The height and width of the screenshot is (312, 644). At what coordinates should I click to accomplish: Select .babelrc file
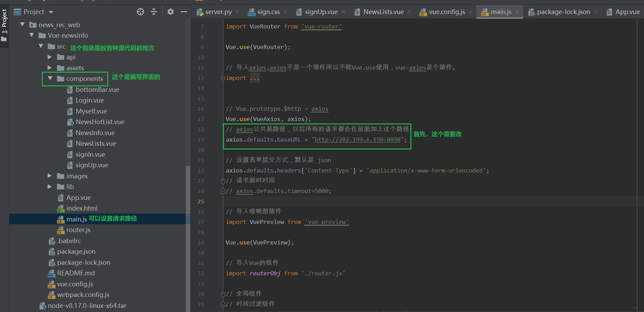click(69, 241)
